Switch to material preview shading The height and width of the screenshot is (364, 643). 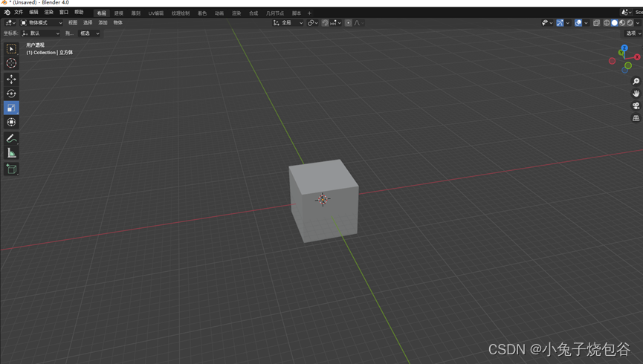tap(622, 23)
